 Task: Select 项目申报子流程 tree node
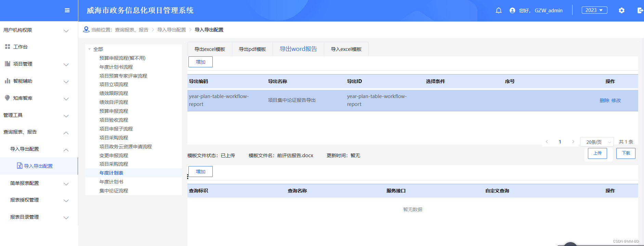click(x=116, y=129)
